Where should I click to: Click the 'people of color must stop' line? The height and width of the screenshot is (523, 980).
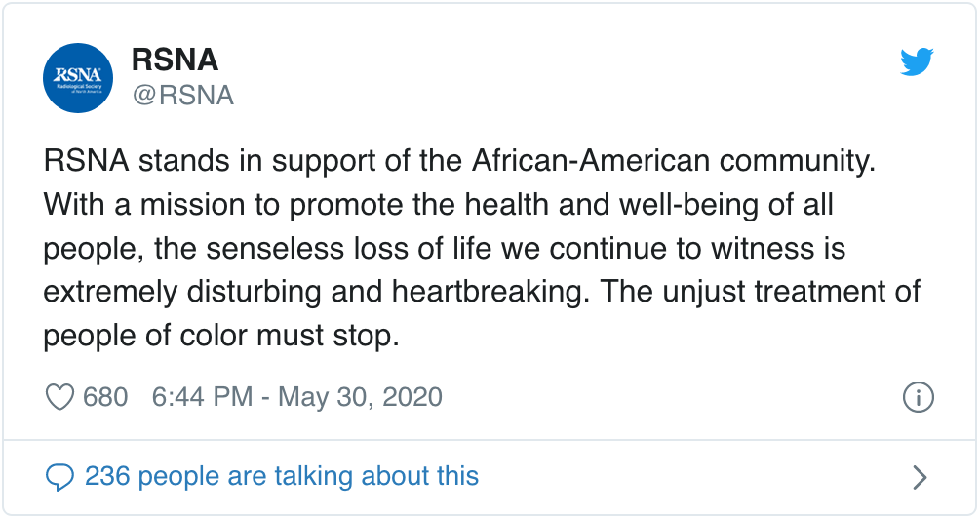pyautogui.click(x=221, y=337)
